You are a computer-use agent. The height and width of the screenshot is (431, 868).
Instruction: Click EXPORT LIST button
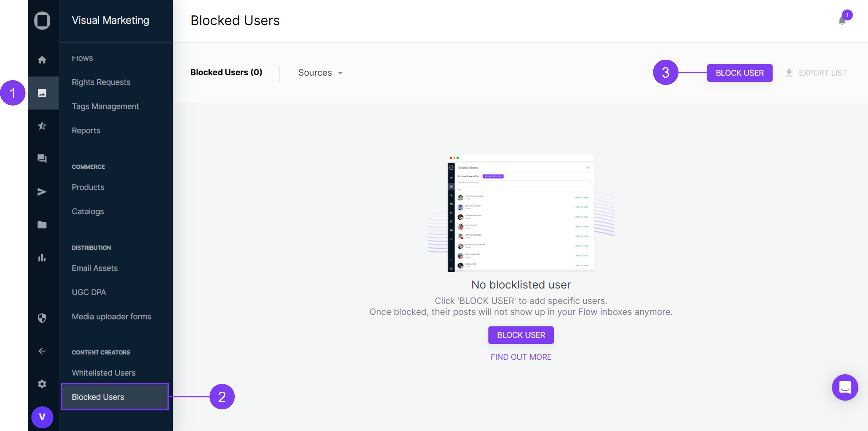[x=816, y=73]
